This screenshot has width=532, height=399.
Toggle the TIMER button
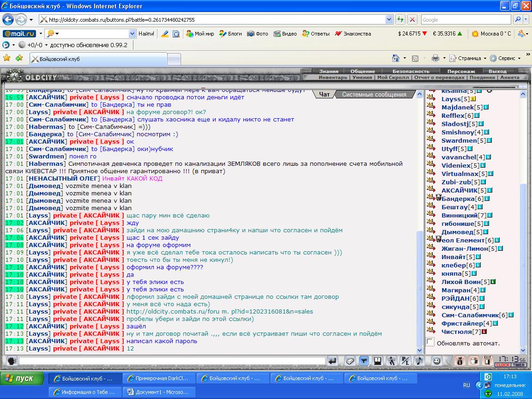(x=519, y=365)
